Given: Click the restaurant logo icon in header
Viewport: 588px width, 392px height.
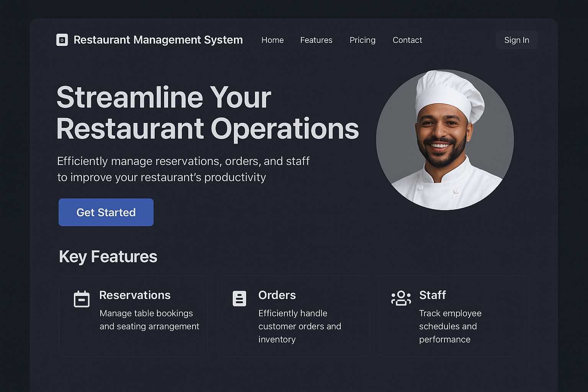Looking at the screenshot, I should tap(62, 40).
